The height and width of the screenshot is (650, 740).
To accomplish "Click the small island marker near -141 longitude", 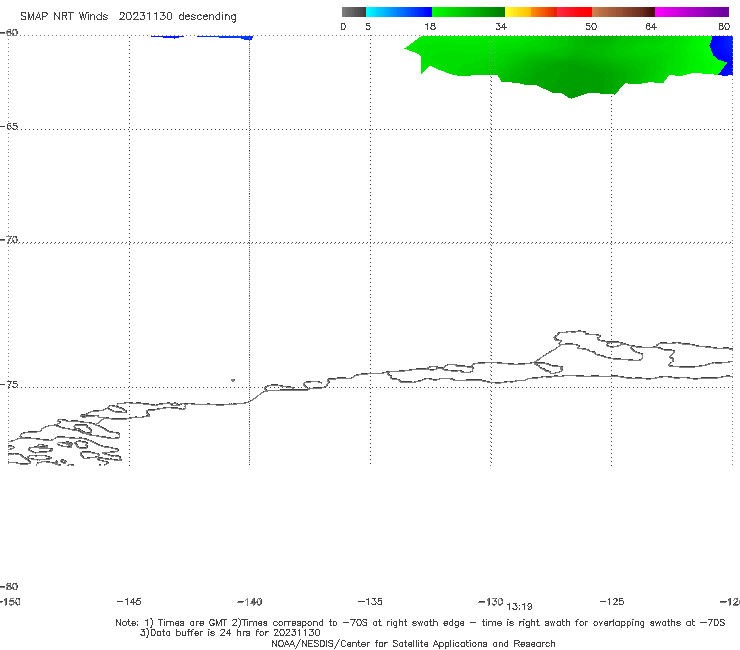I will tap(233, 380).
